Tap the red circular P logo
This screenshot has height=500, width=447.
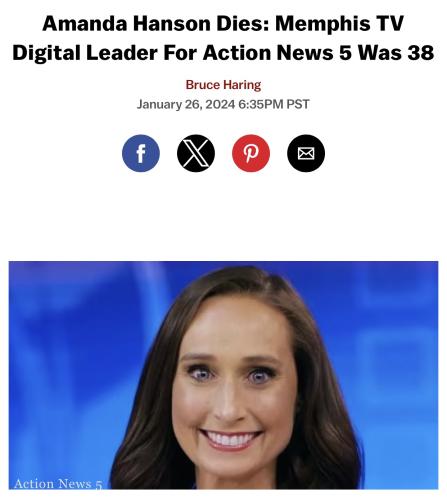pyautogui.click(x=251, y=153)
